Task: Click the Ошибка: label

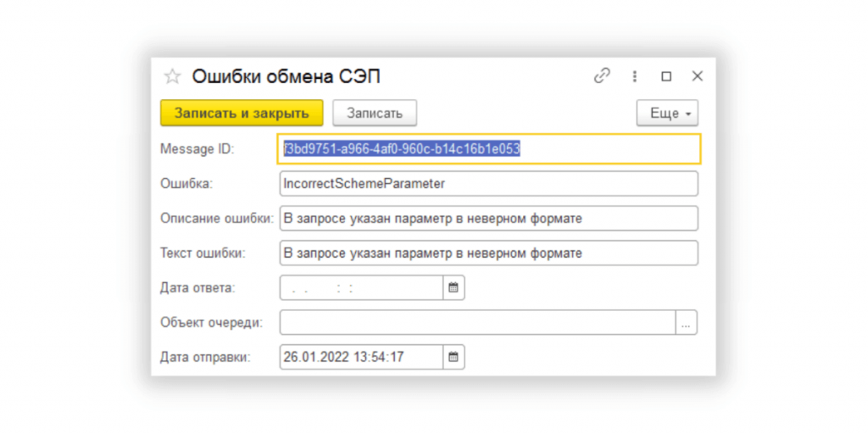Action: click(186, 184)
